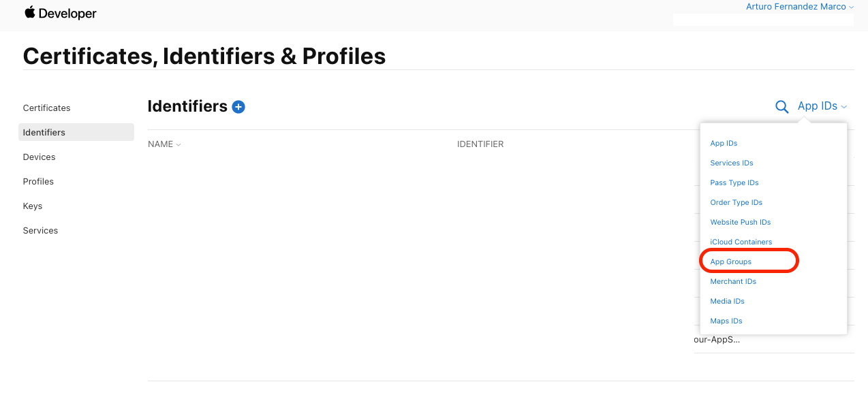Navigate to Keys in the sidebar
This screenshot has height=399, width=868.
pyautogui.click(x=33, y=206)
